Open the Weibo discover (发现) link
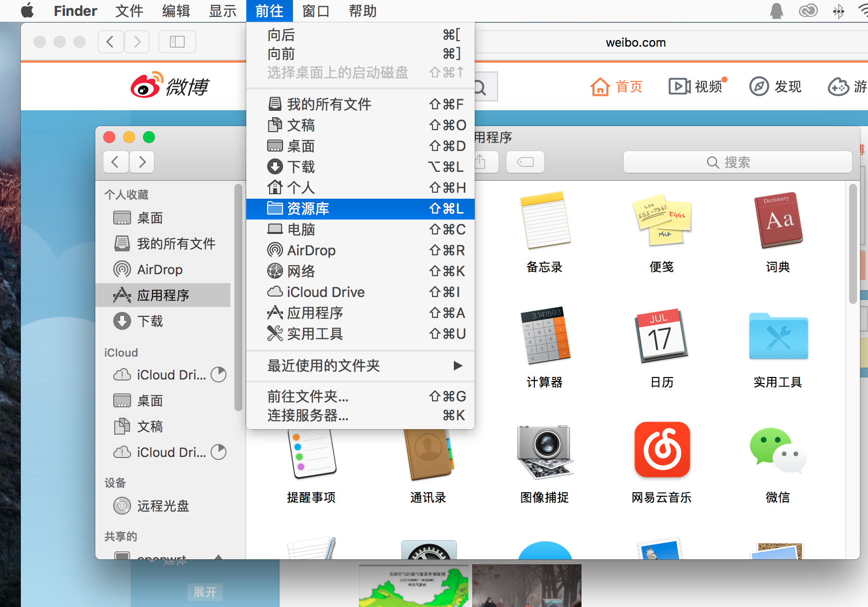The height and width of the screenshot is (607, 868). (775, 86)
